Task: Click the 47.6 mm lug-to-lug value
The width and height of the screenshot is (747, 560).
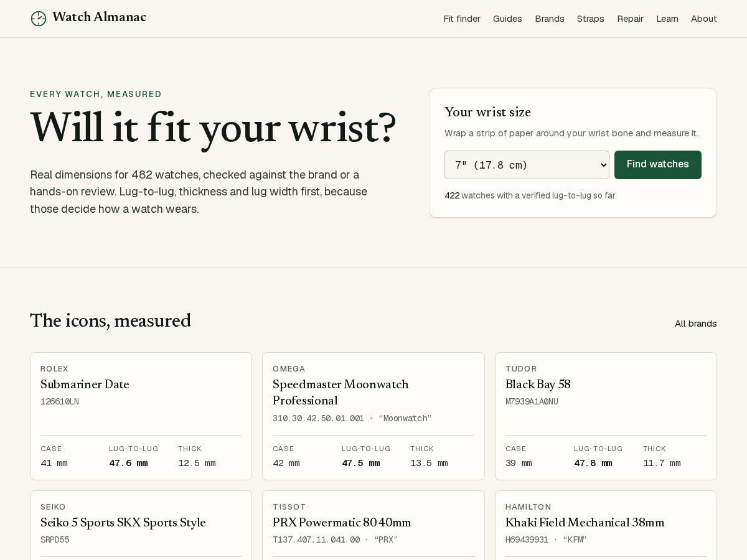Action: click(x=128, y=463)
